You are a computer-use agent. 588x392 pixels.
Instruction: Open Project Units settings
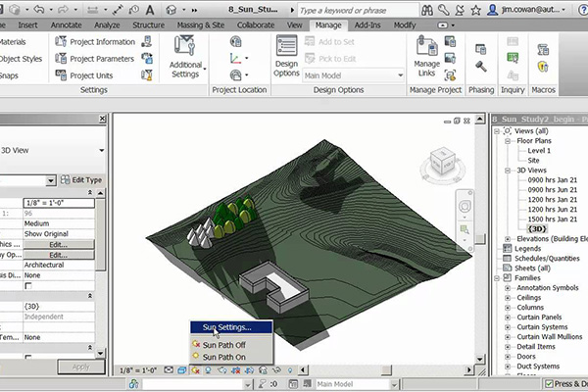coord(84,75)
